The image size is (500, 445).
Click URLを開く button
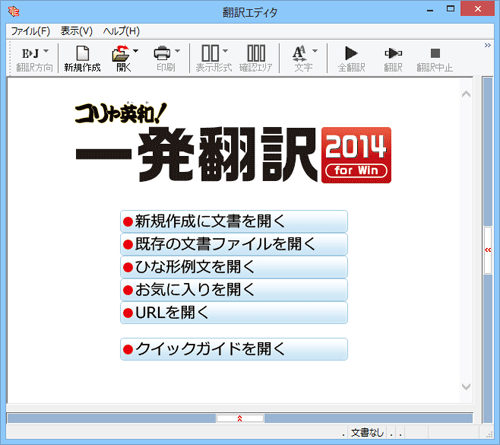[x=234, y=313]
